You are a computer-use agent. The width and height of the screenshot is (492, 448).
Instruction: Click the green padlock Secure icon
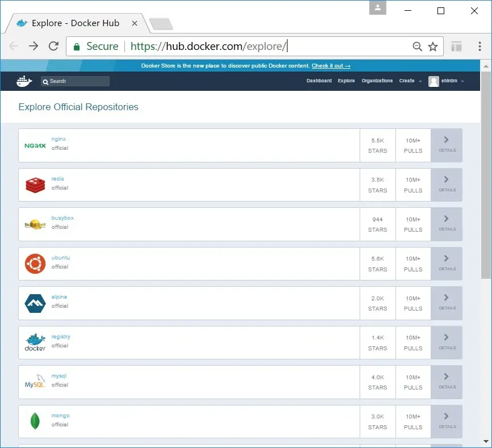coord(77,47)
